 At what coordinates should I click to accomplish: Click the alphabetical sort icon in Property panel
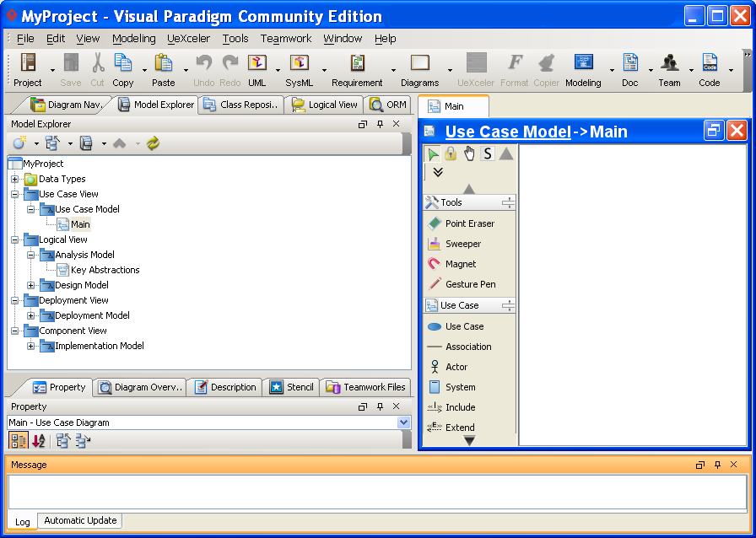[39, 441]
